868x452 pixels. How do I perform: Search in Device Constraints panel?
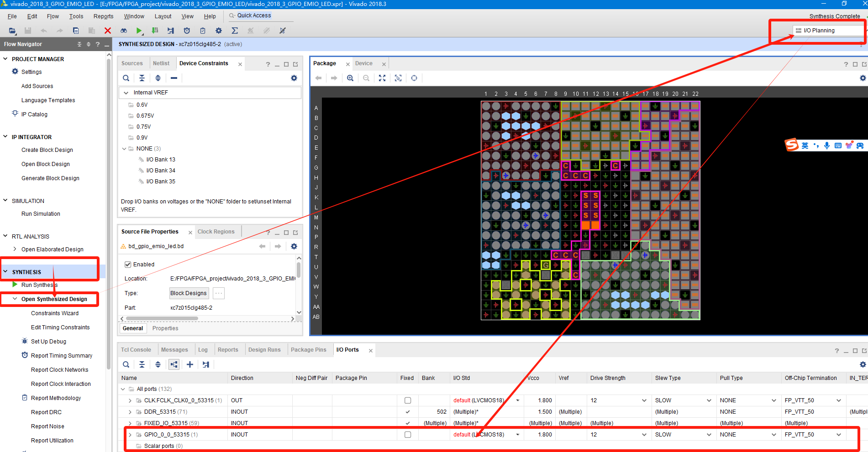[x=126, y=78]
